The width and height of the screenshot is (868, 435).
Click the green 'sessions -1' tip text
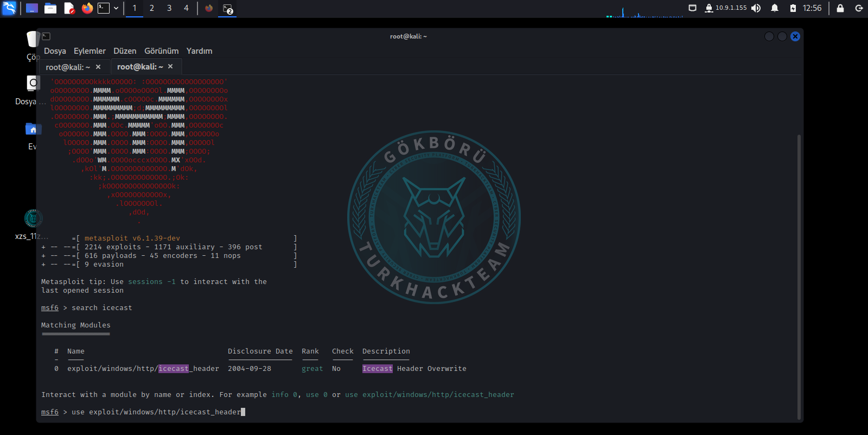pos(152,282)
